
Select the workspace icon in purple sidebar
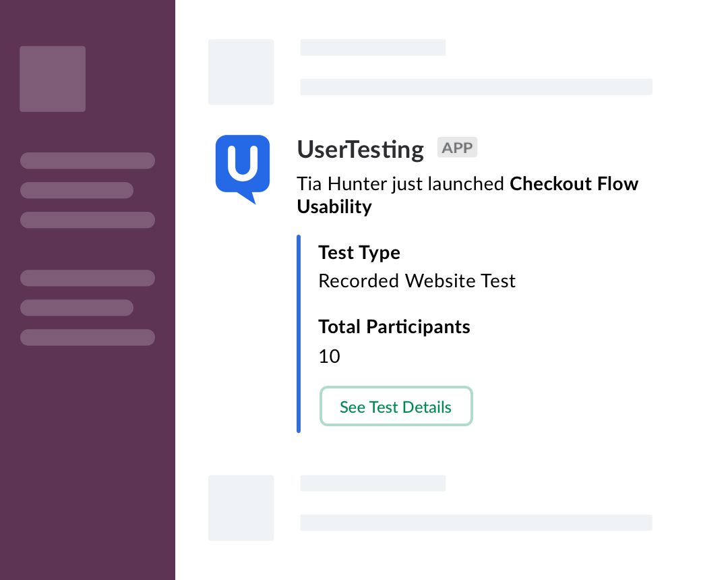pyautogui.click(x=53, y=79)
